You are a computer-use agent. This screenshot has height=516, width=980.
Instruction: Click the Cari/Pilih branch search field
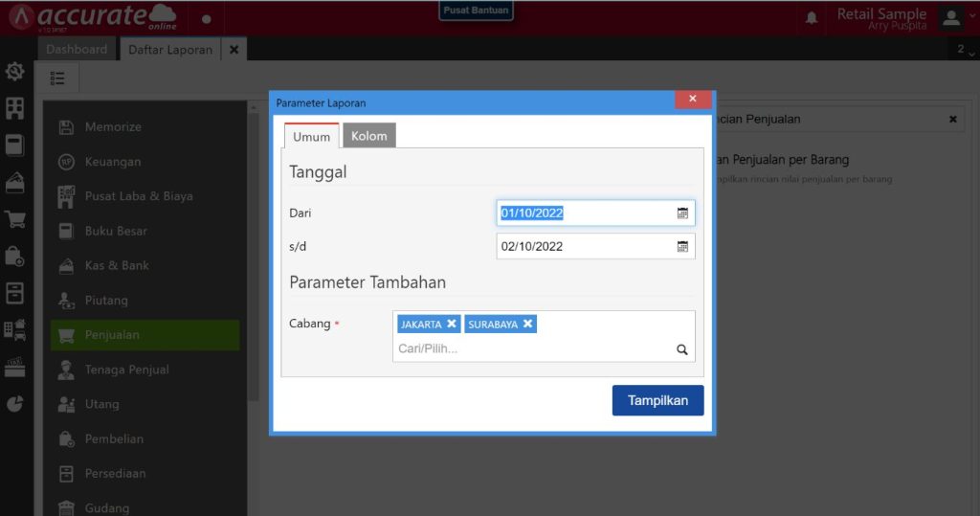(x=535, y=349)
